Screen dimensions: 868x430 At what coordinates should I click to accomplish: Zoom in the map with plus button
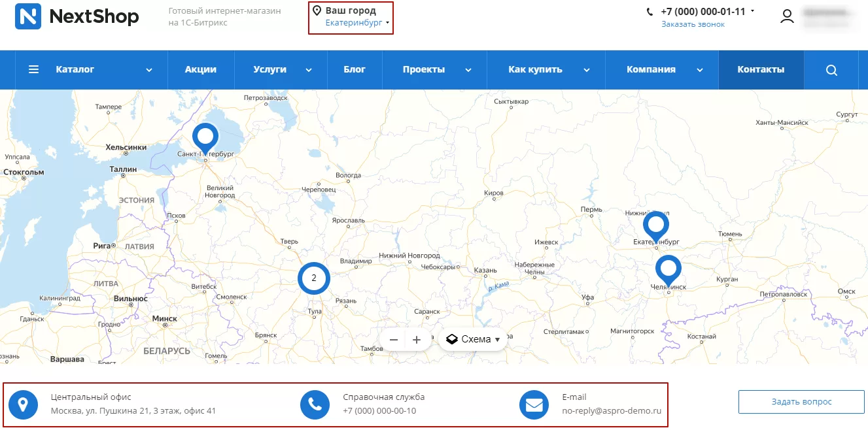point(417,340)
